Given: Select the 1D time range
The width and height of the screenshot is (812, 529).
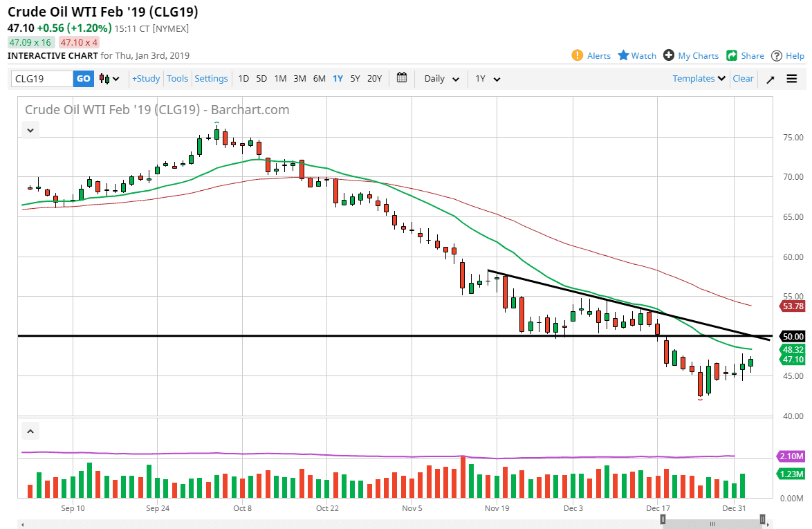Looking at the screenshot, I should pyautogui.click(x=243, y=79).
